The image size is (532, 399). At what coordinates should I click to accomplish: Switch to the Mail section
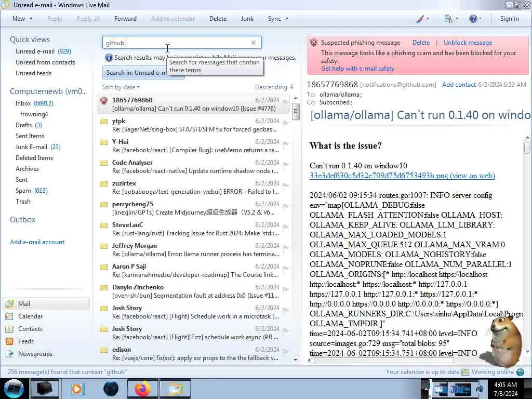coord(47,303)
